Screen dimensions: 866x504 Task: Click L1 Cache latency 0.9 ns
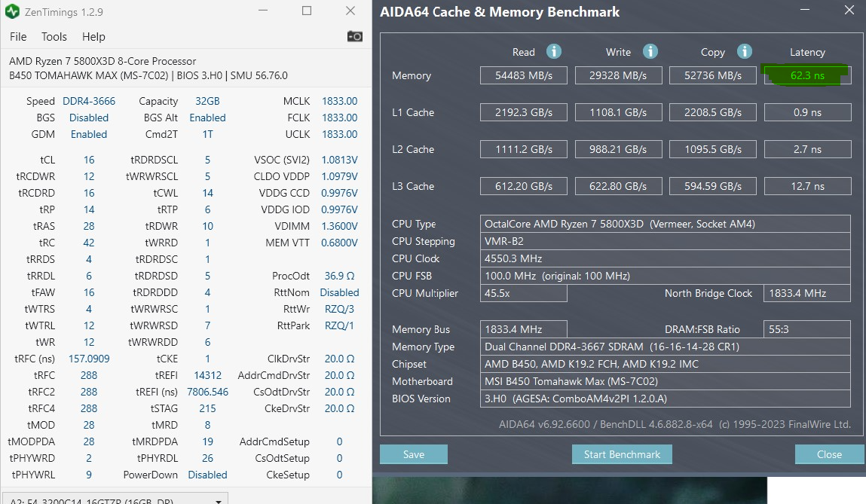click(807, 112)
